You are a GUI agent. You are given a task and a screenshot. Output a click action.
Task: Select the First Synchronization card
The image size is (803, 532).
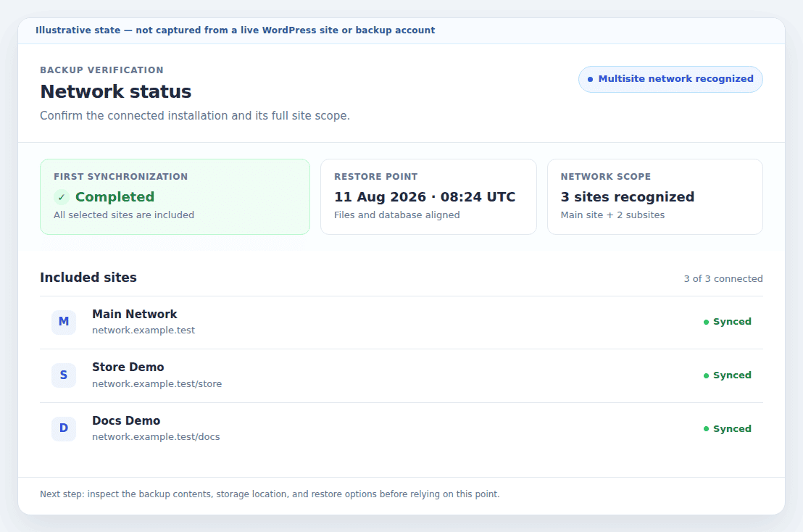(x=175, y=196)
